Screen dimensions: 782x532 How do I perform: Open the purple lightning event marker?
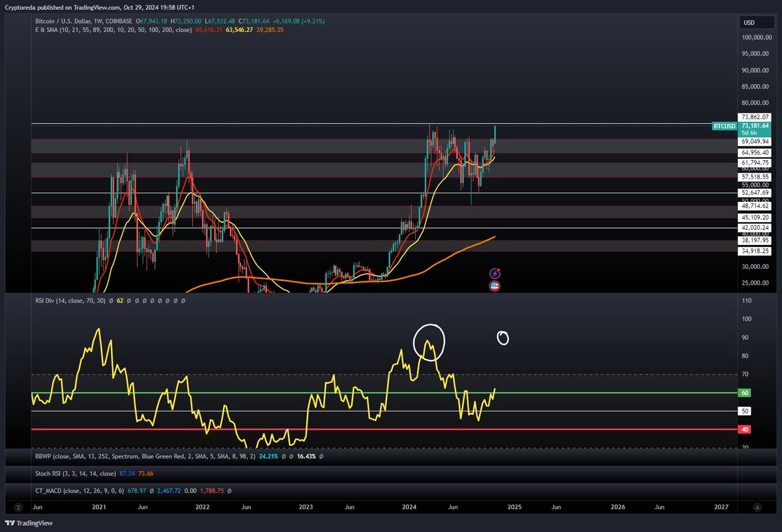tap(495, 274)
